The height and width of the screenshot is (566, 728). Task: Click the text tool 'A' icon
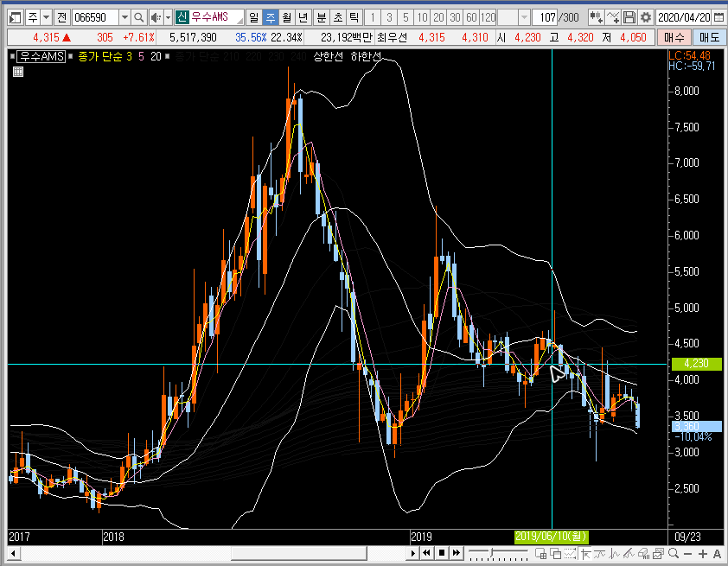click(718, 554)
